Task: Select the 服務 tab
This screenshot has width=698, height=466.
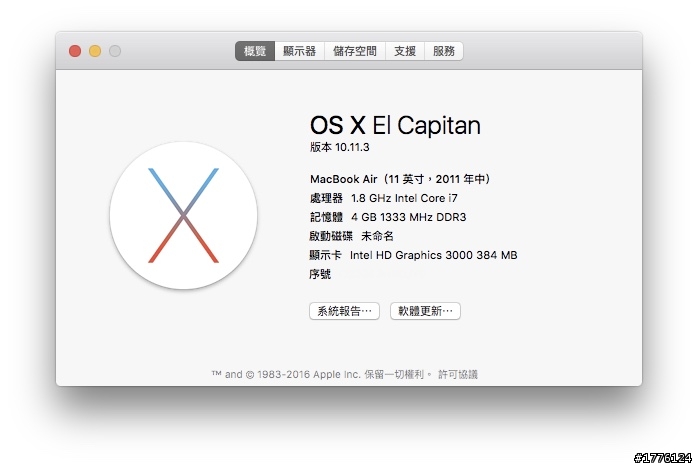Action: click(x=444, y=51)
